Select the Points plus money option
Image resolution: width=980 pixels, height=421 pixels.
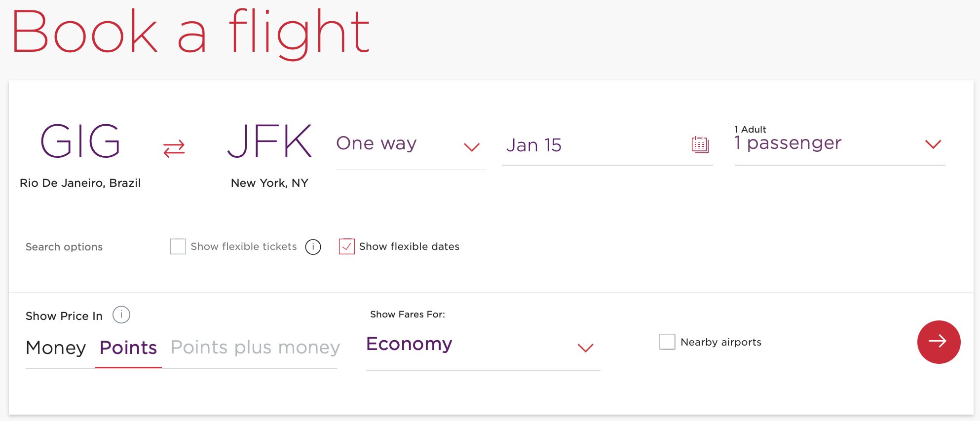point(255,348)
